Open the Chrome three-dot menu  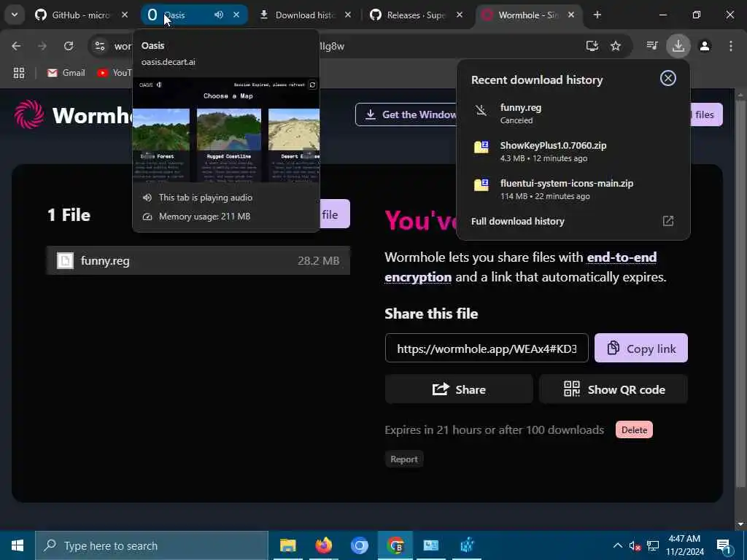click(x=731, y=46)
